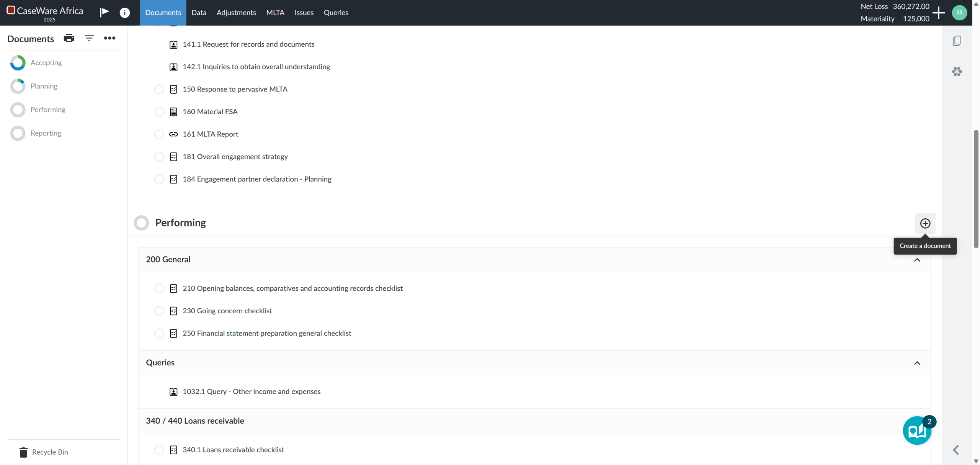Image resolution: width=980 pixels, height=465 pixels.
Task: Click the large plus icon in the top bar
Action: point(938,13)
